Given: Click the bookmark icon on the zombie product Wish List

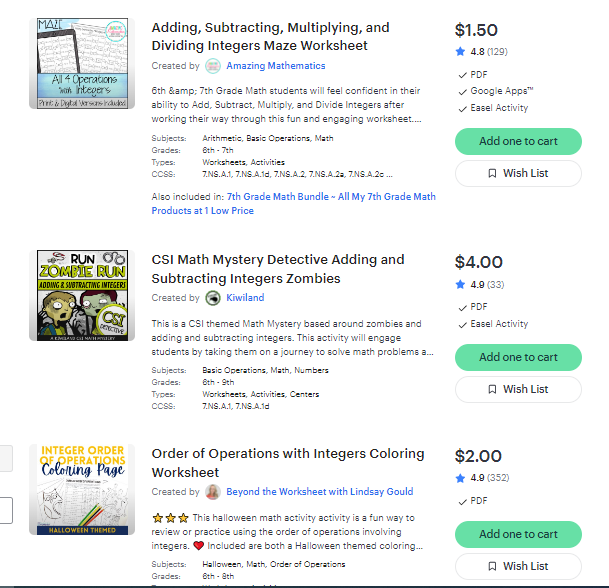Looking at the screenshot, I should [492, 389].
